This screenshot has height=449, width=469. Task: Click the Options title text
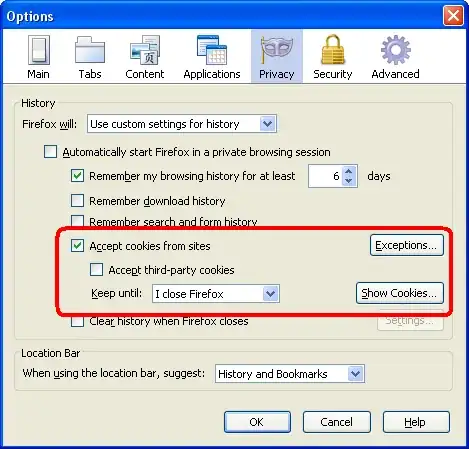point(30,16)
